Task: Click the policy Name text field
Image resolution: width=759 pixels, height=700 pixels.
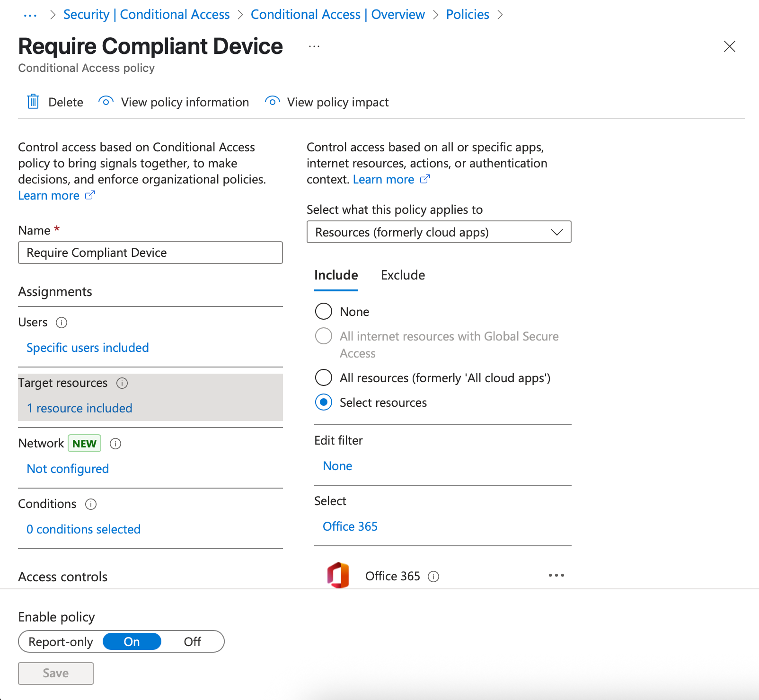Action: [x=150, y=253]
